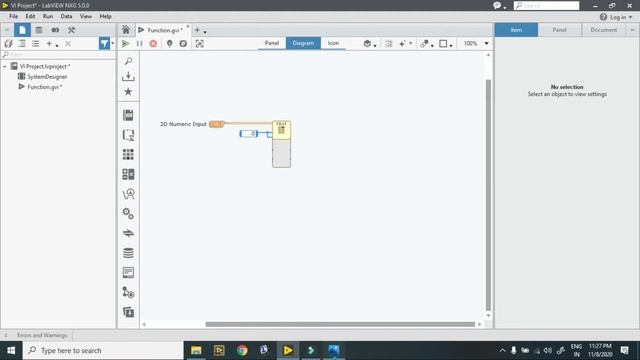Click the 2D Numeric Input terminal

(x=216, y=124)
